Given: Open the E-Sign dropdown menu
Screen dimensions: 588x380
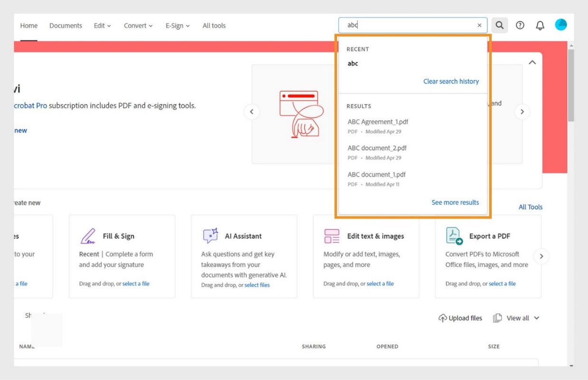Looking at the screenshot, I should [x=177, y=26].
